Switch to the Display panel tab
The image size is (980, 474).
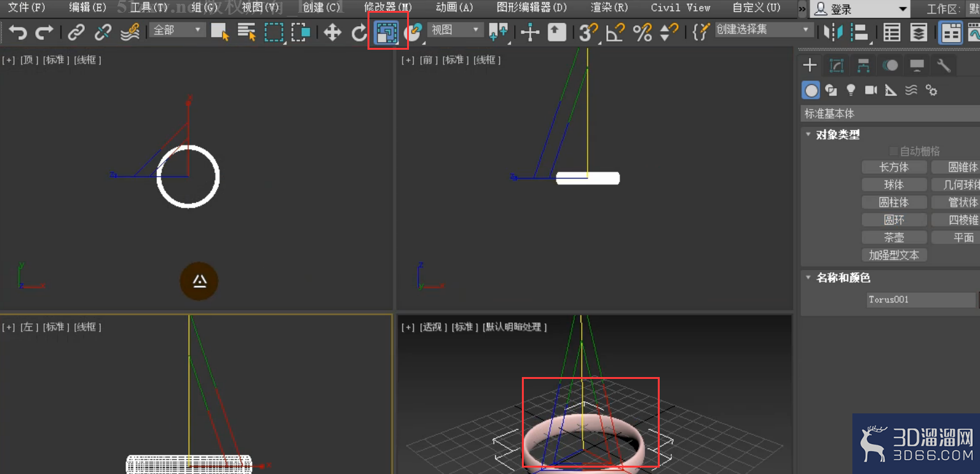point(917,65)
